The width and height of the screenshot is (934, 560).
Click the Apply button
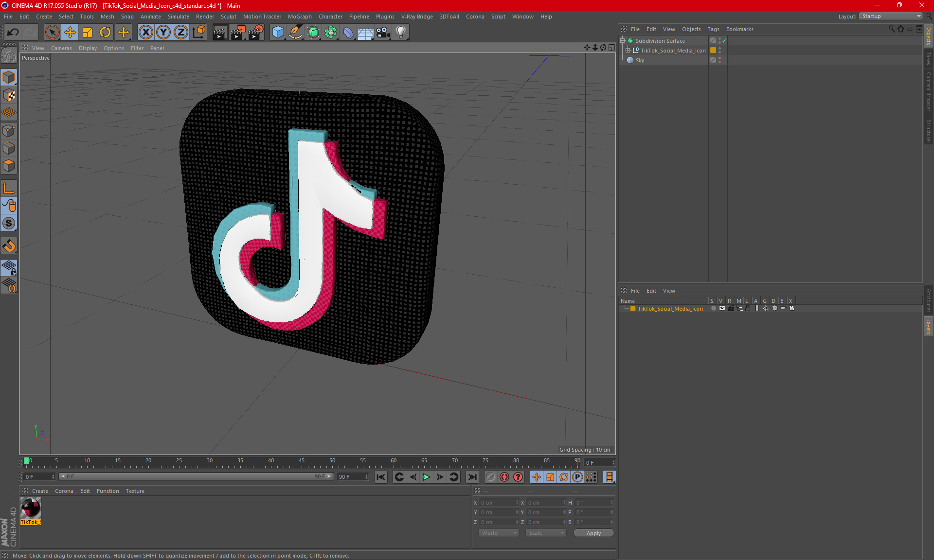(593, 533)
